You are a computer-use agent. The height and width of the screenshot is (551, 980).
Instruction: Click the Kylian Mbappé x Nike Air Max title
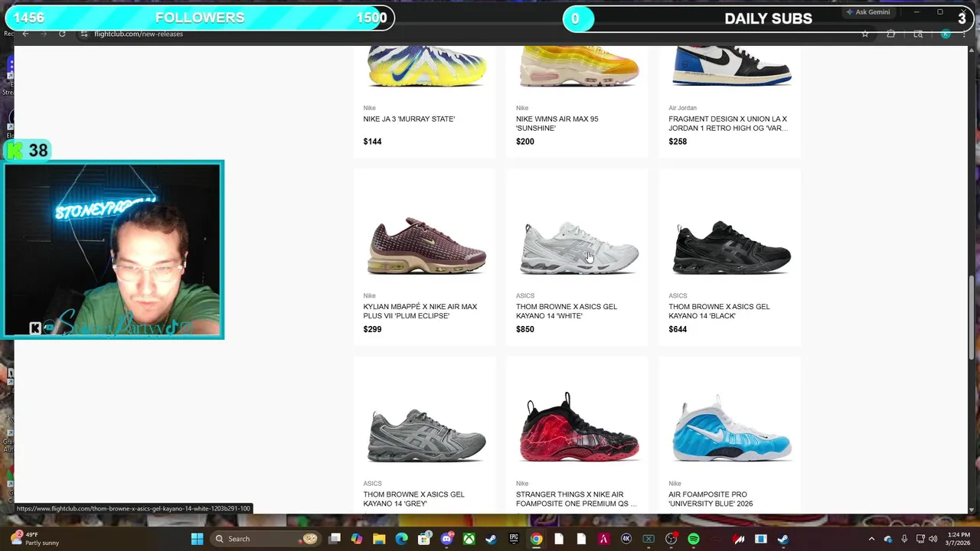pyautogui.click(x=420, y=311)
